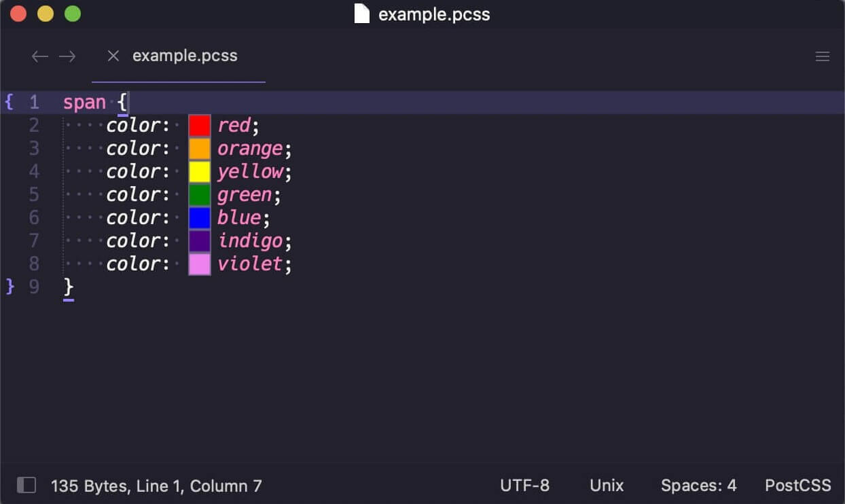The height and width of the screenshot is (504, 845).
Task: Toggle the sidebar icon in the status bar
Action: [26, 485]
